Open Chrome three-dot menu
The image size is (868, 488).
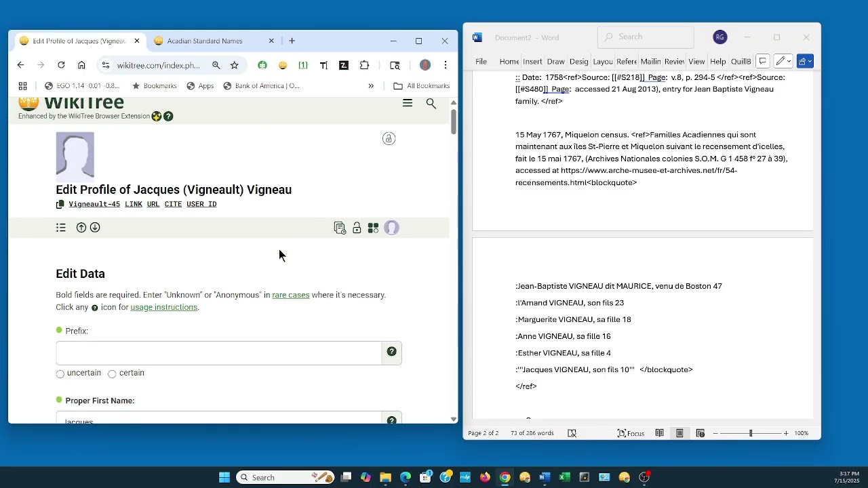point(446,65)
